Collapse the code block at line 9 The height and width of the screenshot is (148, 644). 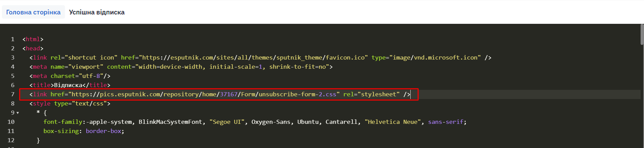(x=18, y=113)
